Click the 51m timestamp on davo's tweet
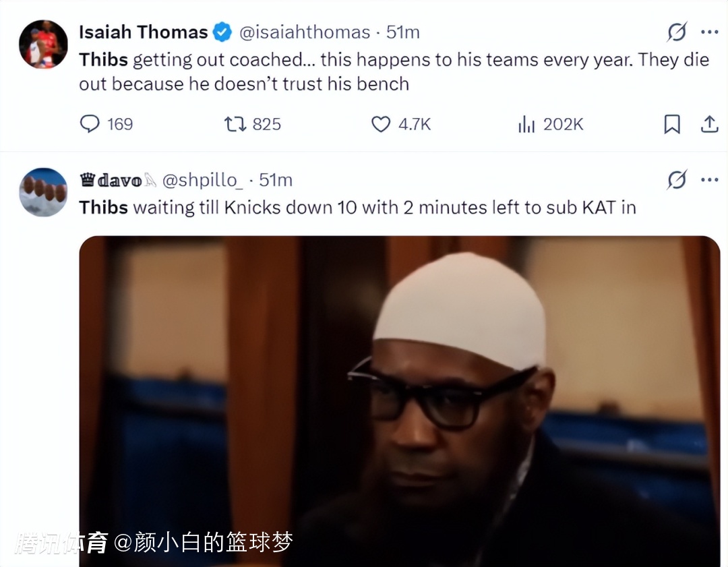This screenshot has width=728, height=567. pyautogui.click(x=276, y=180)
